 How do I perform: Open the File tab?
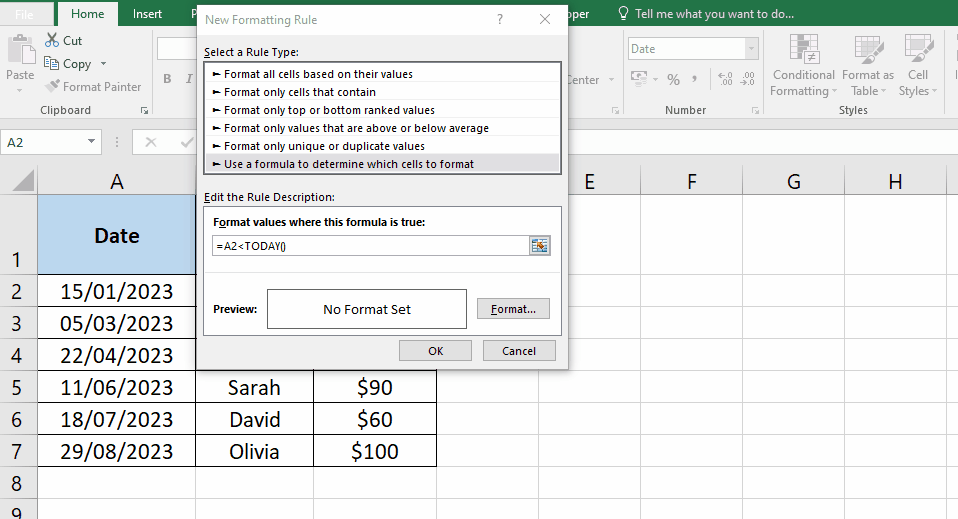[x=24, y=14]
